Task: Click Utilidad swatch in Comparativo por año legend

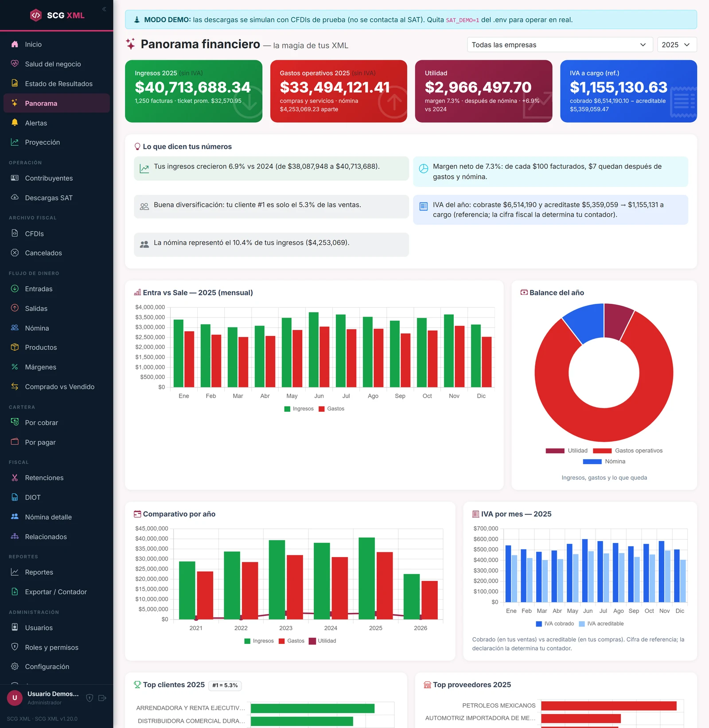Action: coord(312,641)
